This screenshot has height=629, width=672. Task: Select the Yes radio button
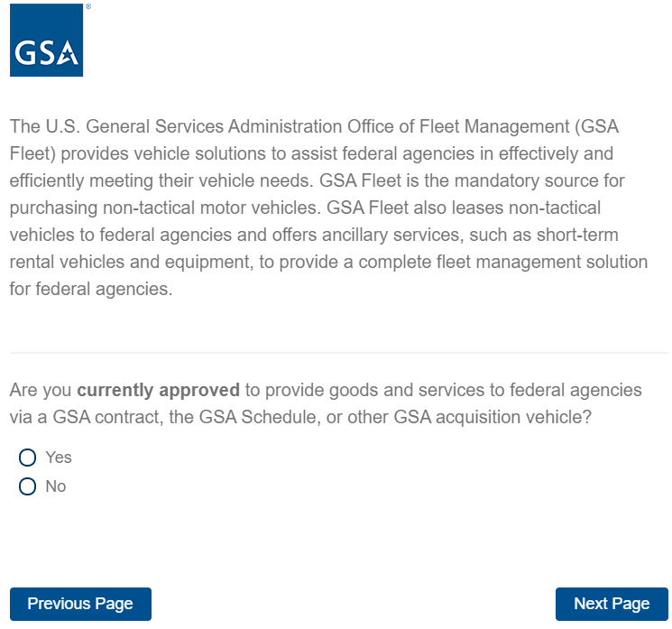click(x=27, y=458)
